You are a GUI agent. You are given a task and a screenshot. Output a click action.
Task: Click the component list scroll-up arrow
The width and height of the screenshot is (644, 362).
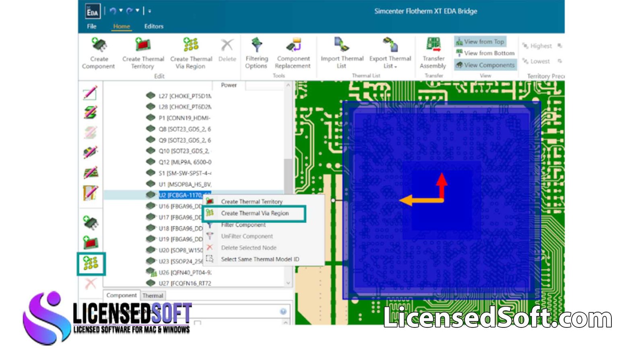click(x=288, y=85)
